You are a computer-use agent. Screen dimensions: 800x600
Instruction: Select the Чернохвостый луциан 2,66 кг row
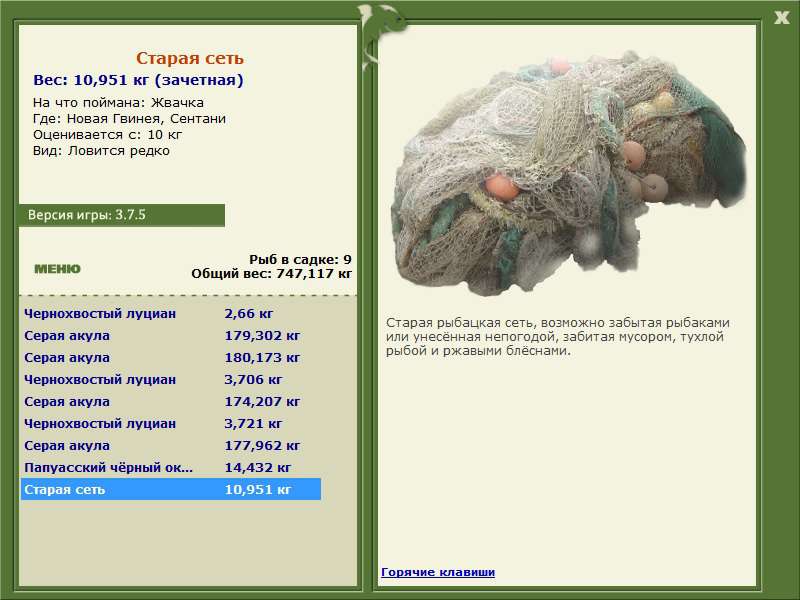[x=171, y=314]
